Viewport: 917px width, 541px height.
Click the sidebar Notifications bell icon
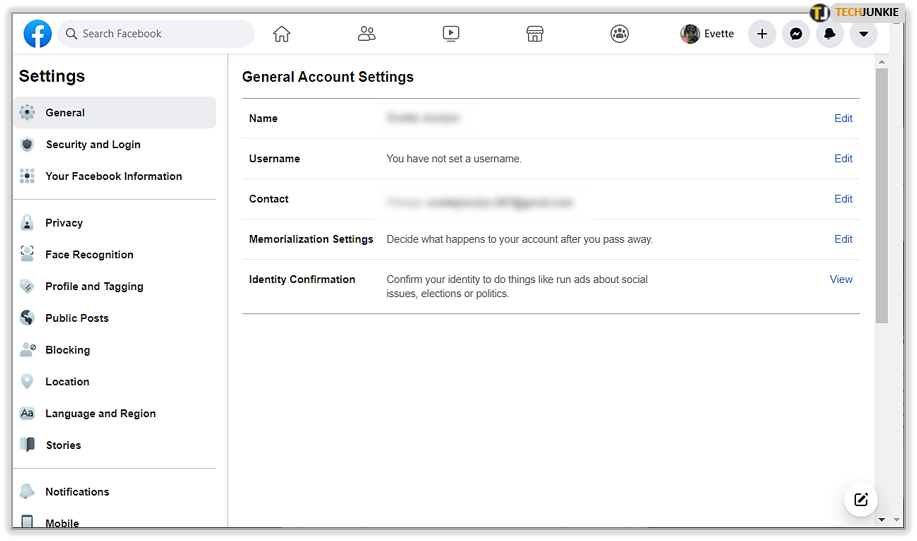point(27,491)
